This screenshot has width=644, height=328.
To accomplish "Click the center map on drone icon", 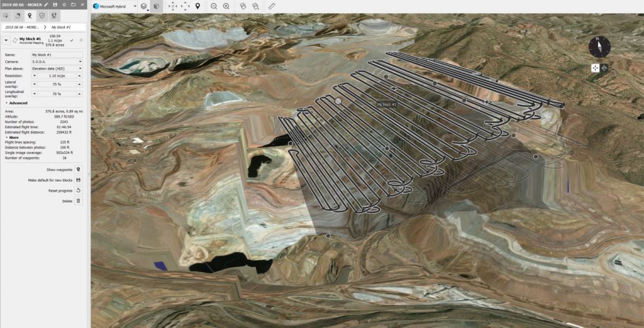I will [x=173, y=6].
